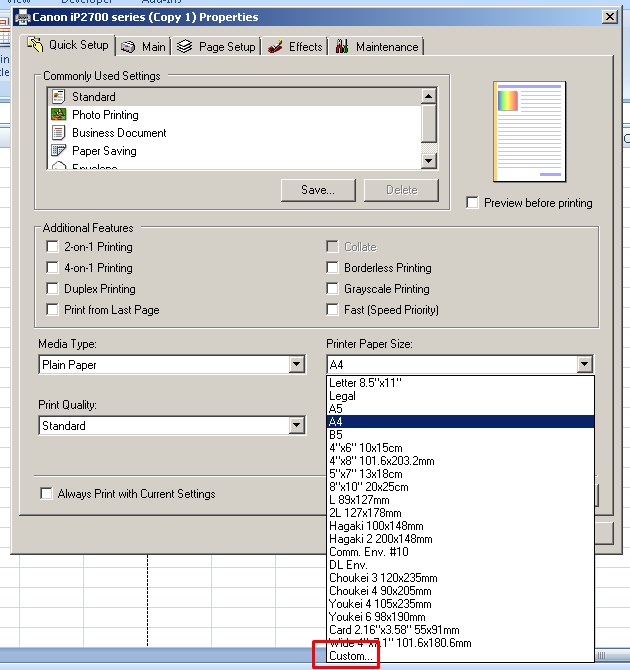
Task: Click the Photo Printing icon
Action: coord(59,115)
